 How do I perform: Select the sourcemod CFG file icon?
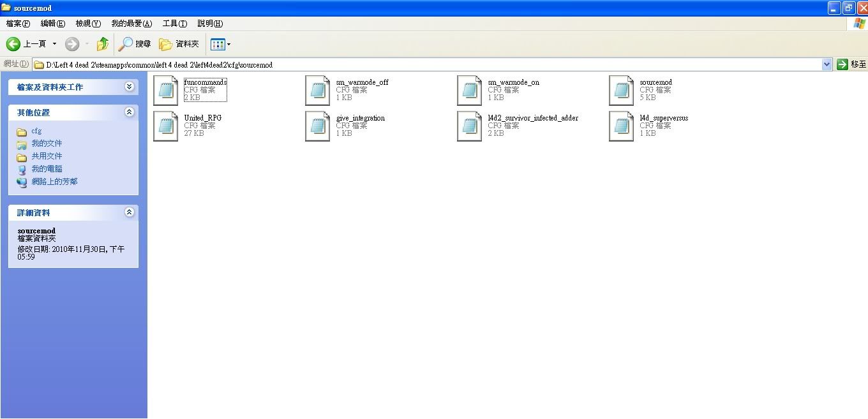pos(622,90)
